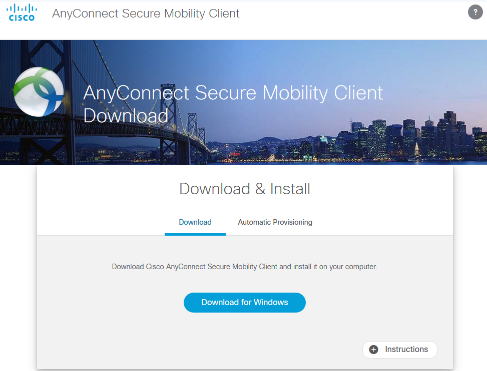Click the word Windows on download button
The width and height of the screenshot is (487, 371).
tap(271, 302)
